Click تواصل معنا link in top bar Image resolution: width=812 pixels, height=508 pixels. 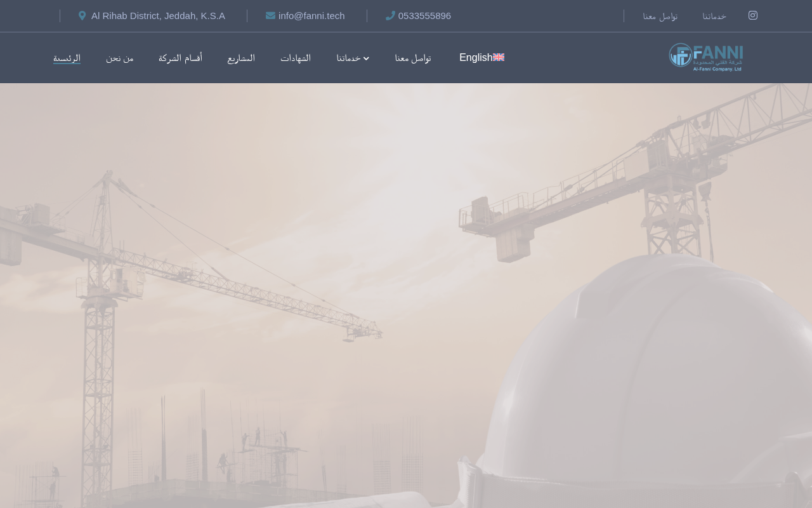[660, 16]
